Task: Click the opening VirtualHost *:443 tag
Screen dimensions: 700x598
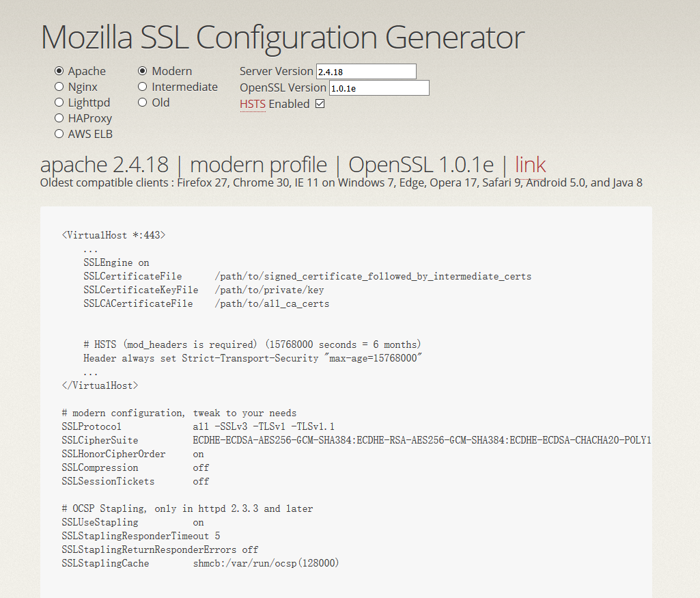Action: [x=113, y=235]
